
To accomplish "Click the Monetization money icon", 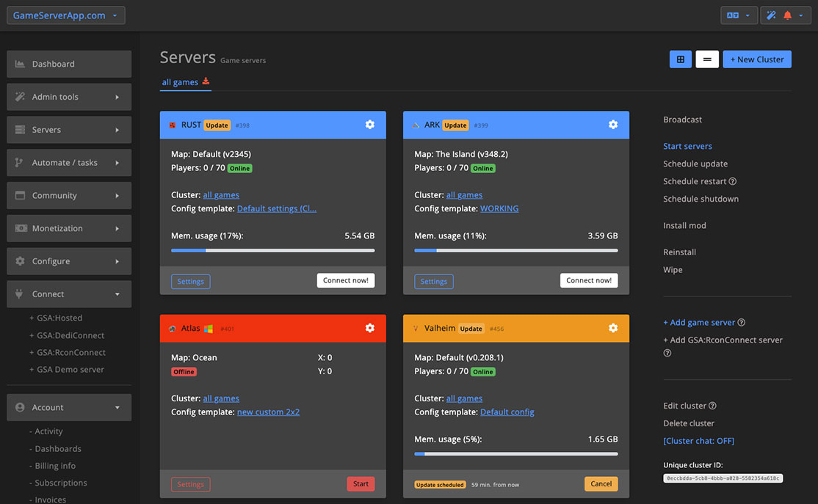I will point(21,227).
